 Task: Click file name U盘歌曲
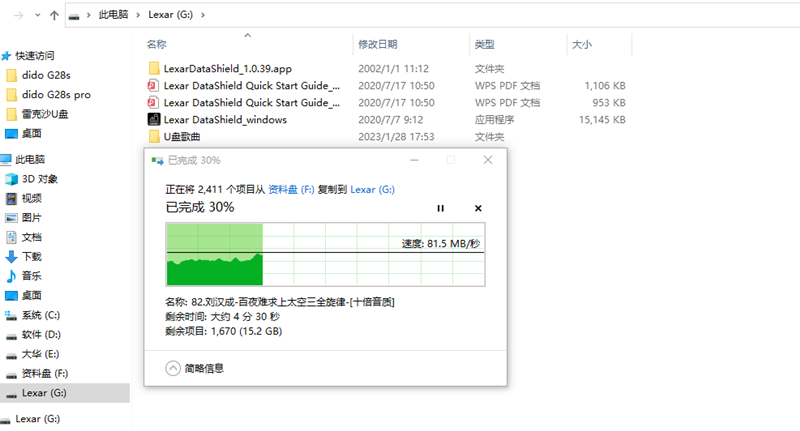pyautogui.click(x=182, y=137)
